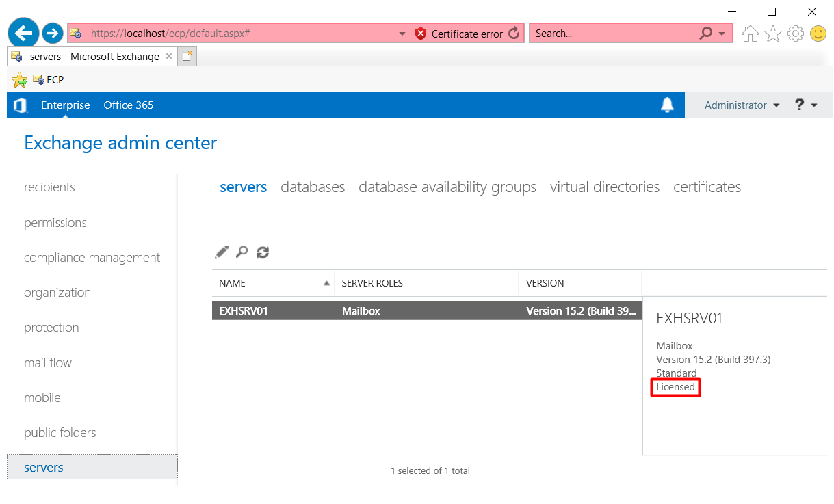Screen dimensions: 834x504
Task: Click EXHSRV01 heading in details pane
Action: click(690, 318)
